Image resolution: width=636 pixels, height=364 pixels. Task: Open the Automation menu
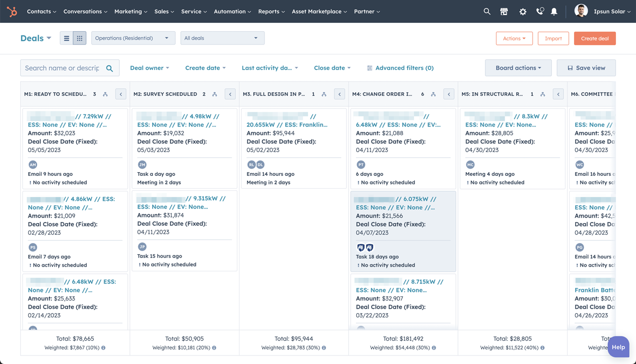point(233,11)
